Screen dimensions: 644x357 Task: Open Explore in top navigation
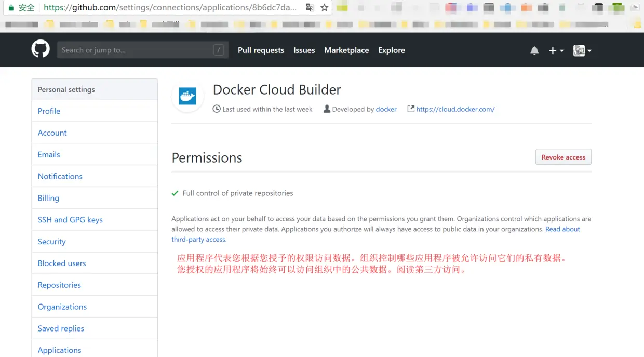click(x=392, y=50)
